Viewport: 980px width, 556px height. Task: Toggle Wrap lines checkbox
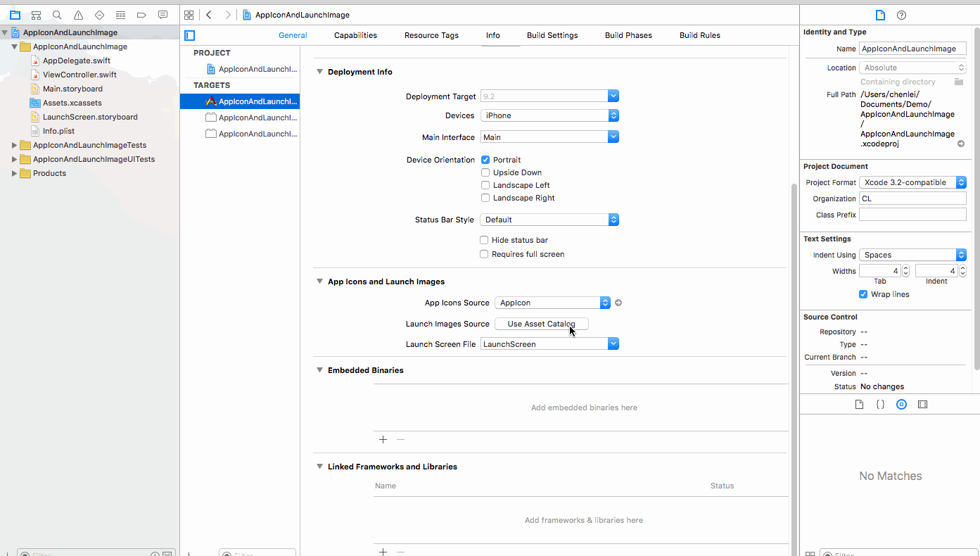(863, 294)
